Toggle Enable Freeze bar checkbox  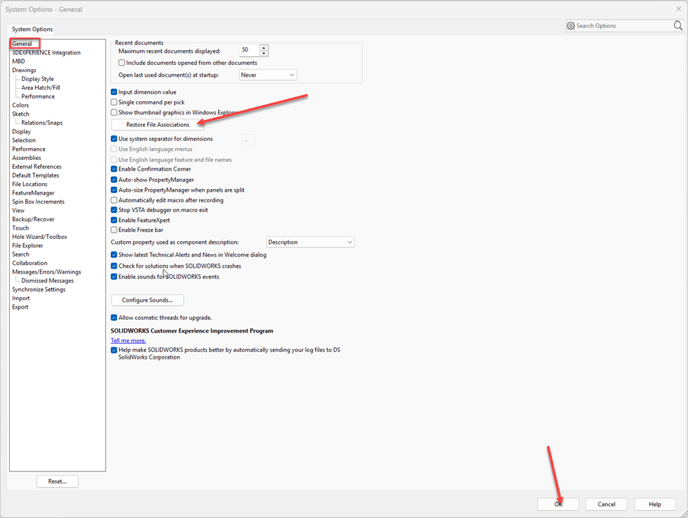114,230
